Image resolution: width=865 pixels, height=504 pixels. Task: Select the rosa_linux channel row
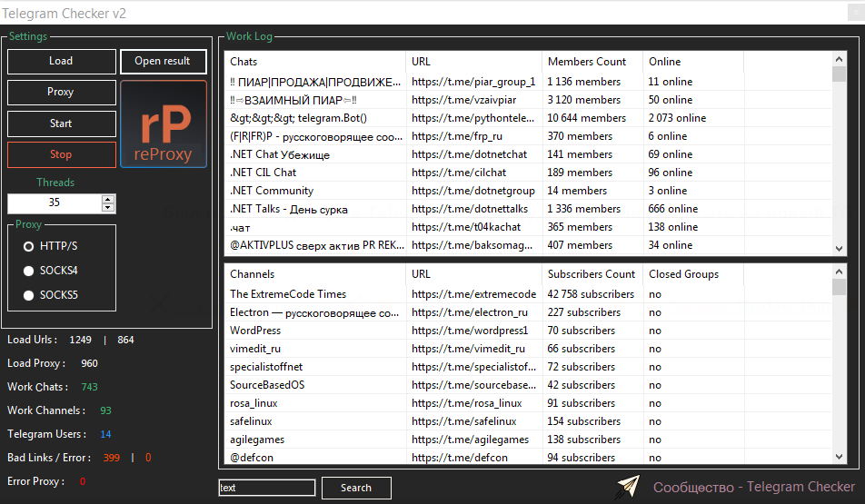528,403
